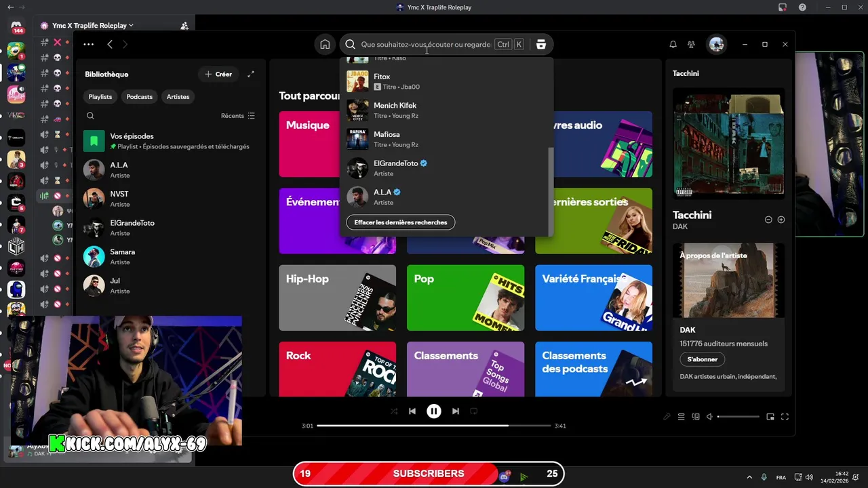868x488 pixels.
Task: Open the Spotify profile avatar menu
Action: [x=716, y=44]
